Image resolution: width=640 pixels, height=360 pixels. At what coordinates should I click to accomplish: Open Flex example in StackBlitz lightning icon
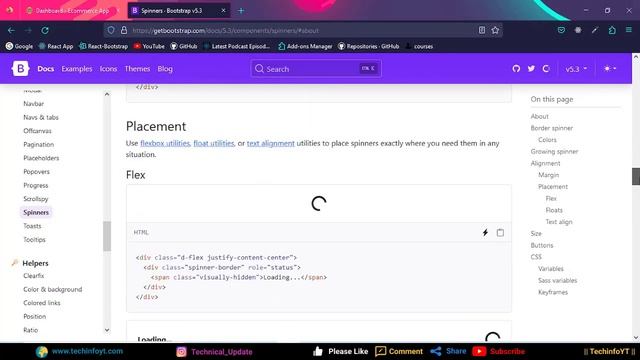[485, 233]
